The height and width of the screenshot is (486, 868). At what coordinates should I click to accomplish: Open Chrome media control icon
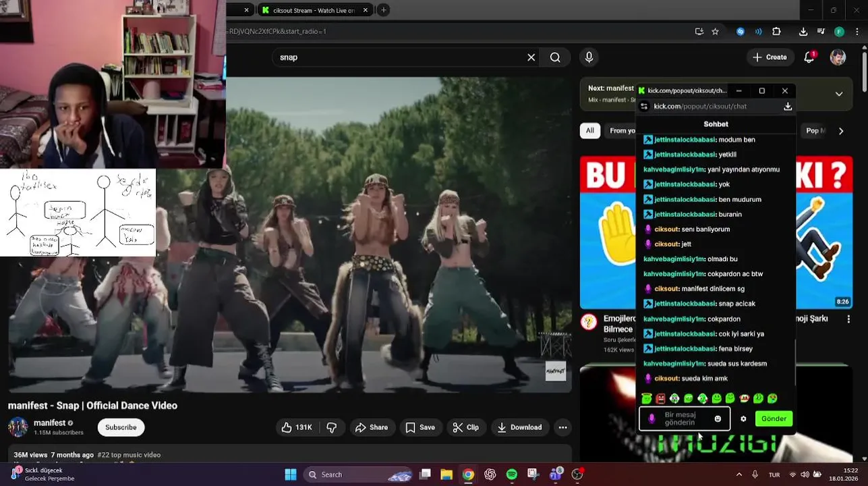[x=821, y=32]
